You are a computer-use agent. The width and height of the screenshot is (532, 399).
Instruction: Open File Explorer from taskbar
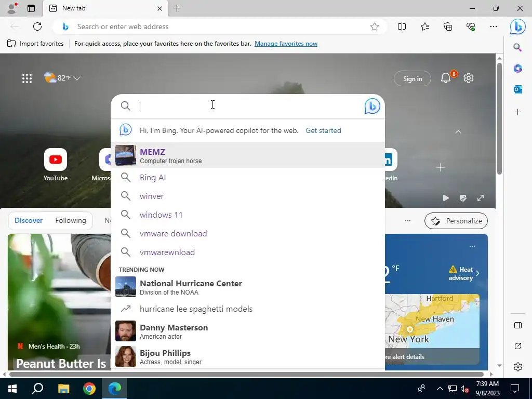(x=63, y=389)
